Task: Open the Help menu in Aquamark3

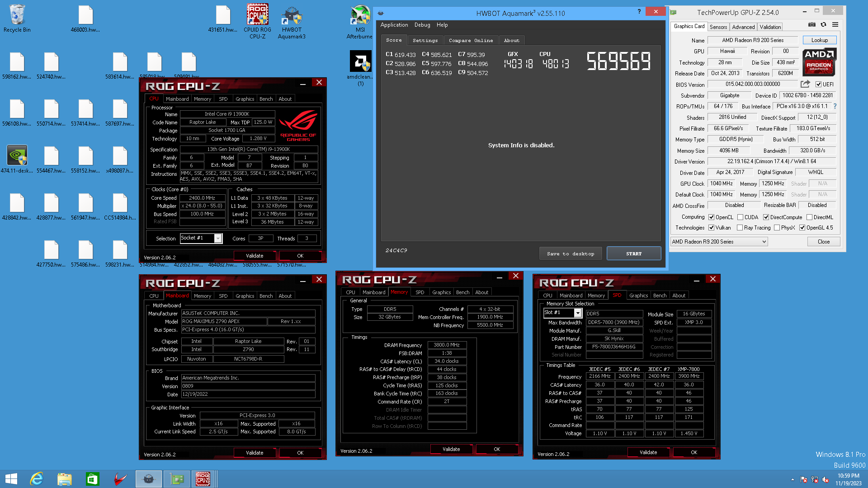Action: coord(442,25)
